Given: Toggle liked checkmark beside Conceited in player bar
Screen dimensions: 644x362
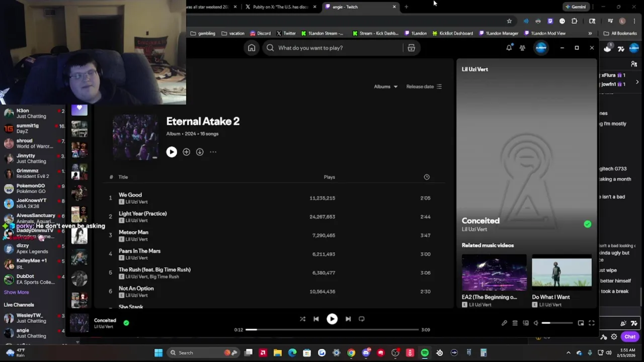Looking at the screenshot, I should tap(126, 323).
